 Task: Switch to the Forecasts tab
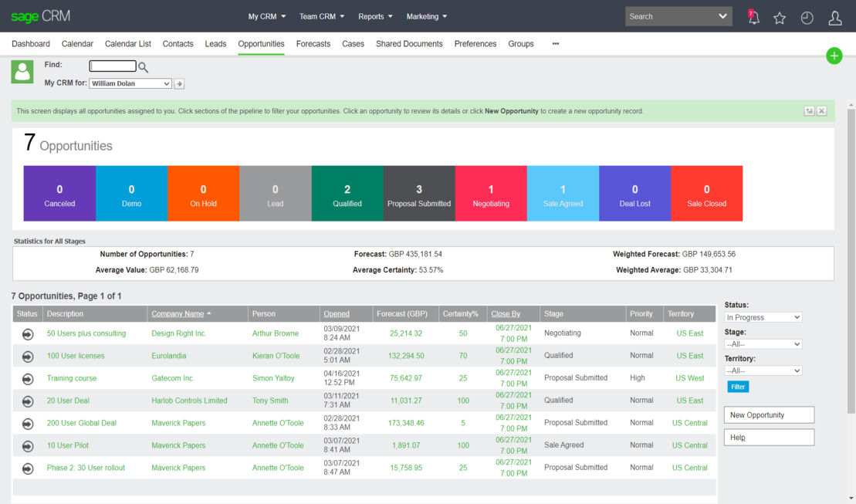tap(313, 44)
